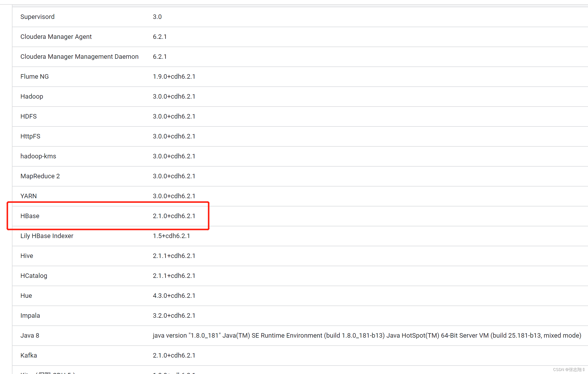Select the Cloudera Manager Agent entry
This screenshot has height=374, width=588.
pos(56,37)
